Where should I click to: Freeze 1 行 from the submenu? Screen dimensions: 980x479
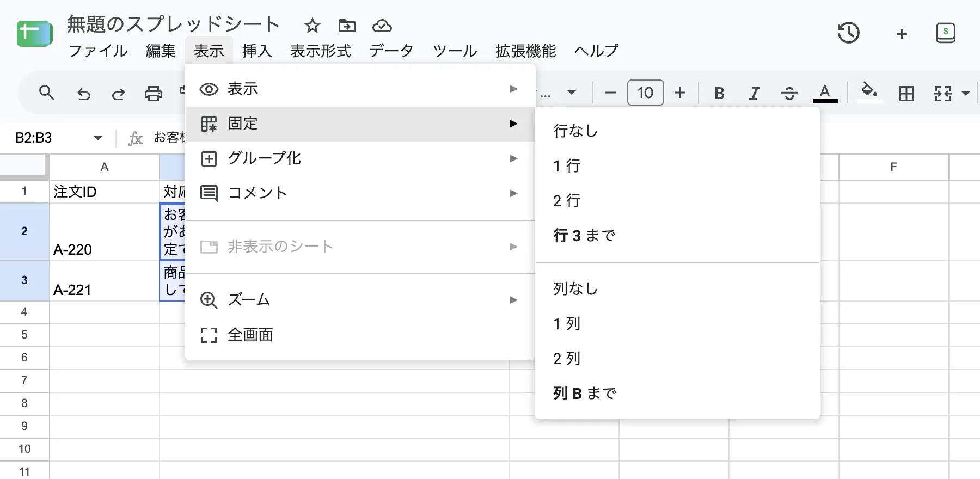coord(677,166)
